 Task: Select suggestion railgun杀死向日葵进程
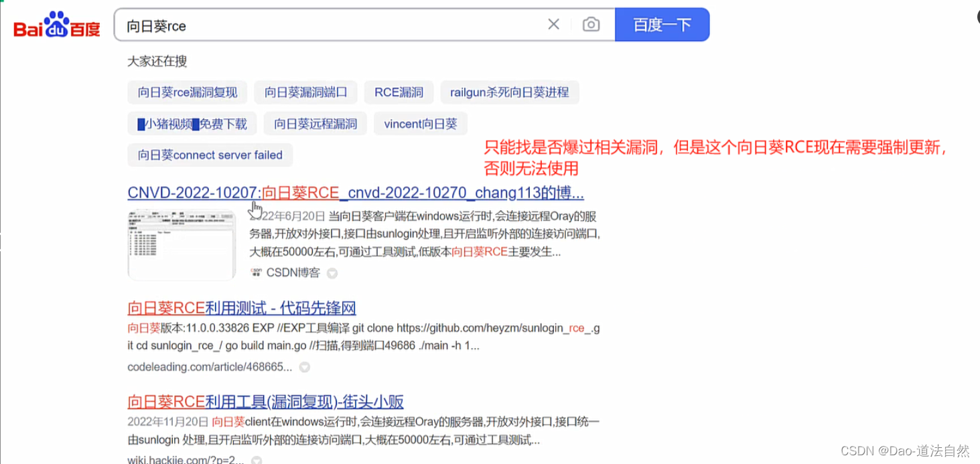pos(509,92)
